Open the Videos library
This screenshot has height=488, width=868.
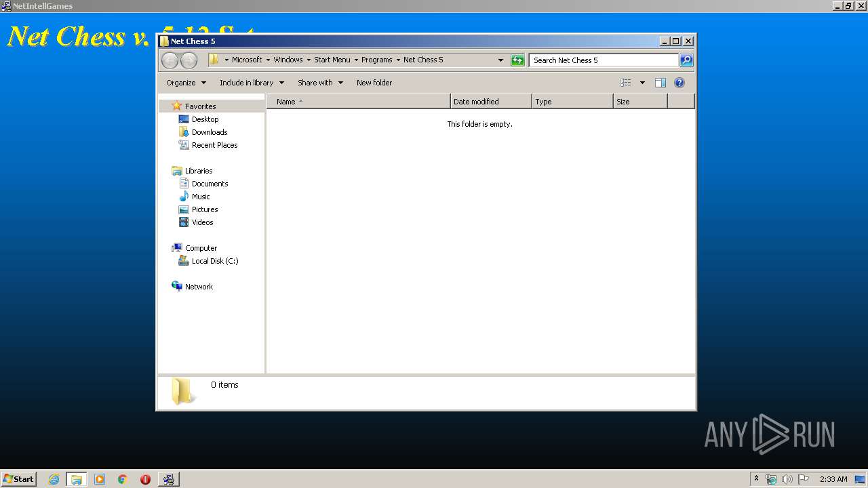pyautogui.click(x=202, y=222)
